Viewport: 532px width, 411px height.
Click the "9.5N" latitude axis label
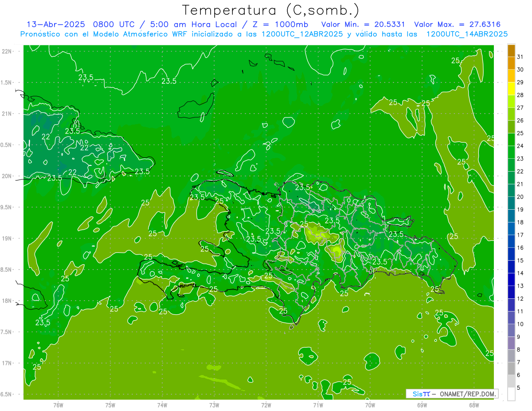pos(7,207)
